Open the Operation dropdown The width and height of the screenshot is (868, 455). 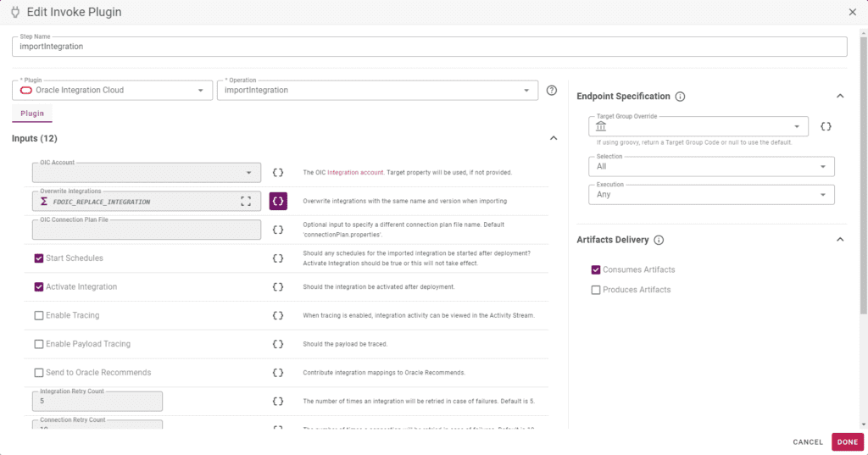coord(377,90)
